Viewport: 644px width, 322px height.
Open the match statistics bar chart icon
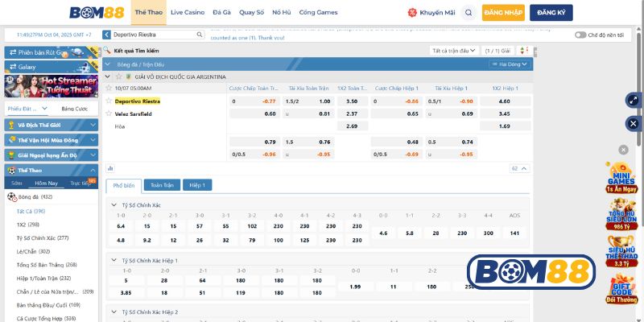click(110, 168)
